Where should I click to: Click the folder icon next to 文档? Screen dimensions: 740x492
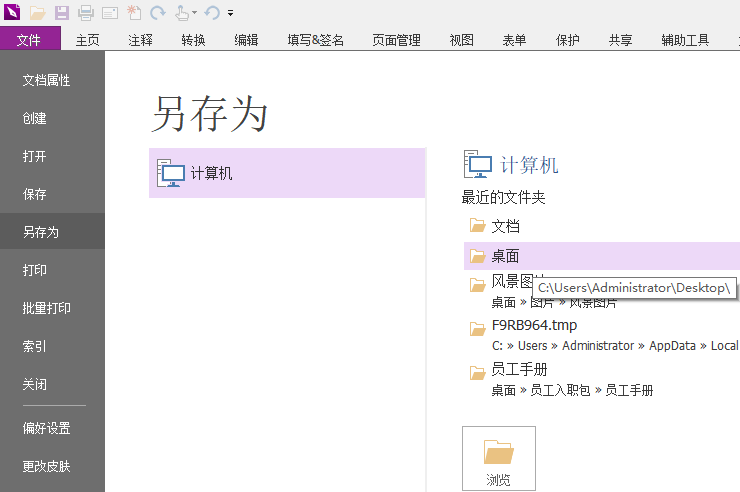point(477,226)
